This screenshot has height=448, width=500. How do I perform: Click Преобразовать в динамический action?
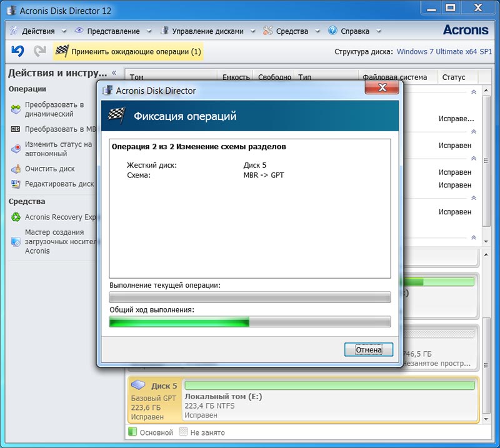54,109
